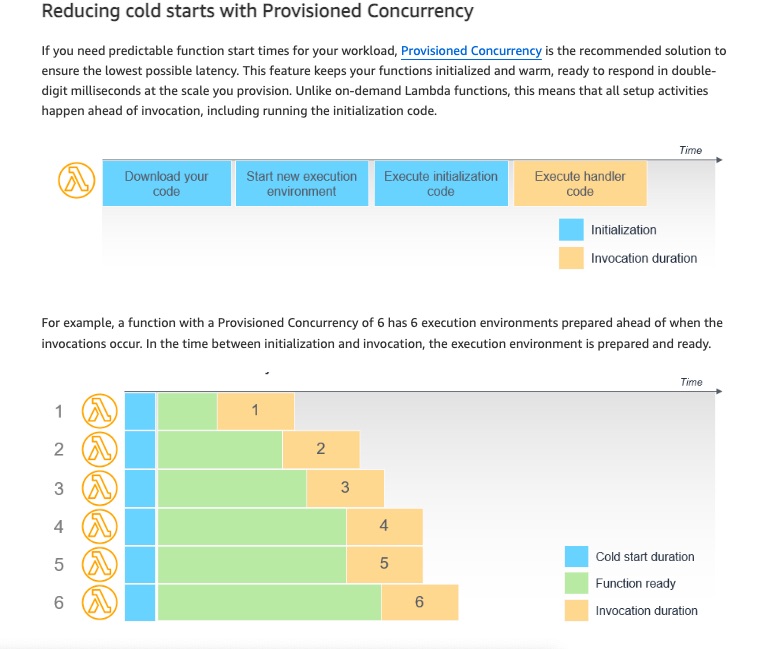Select the Start new execution environment block
This screenshot has height=649, width=778.
point(302,183)
